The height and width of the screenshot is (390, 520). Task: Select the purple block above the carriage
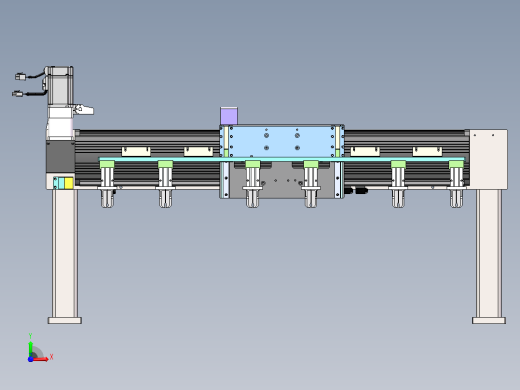pos(229,116)
